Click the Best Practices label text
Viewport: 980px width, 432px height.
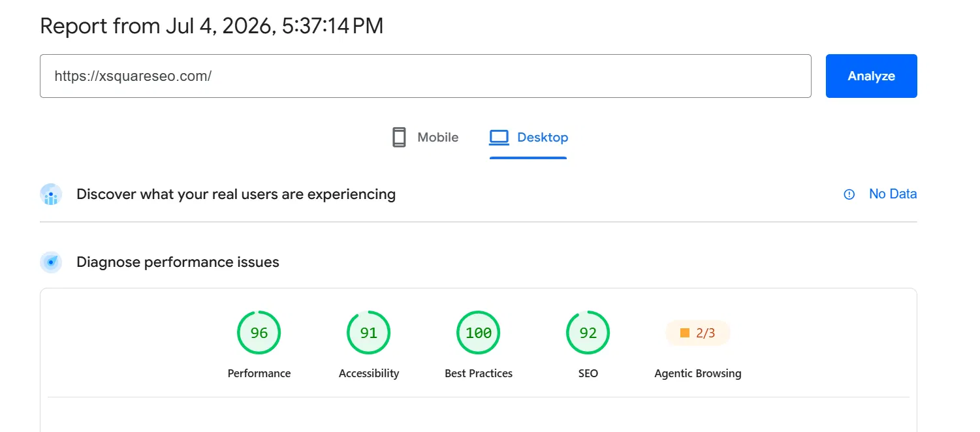(x=479, y=373)
